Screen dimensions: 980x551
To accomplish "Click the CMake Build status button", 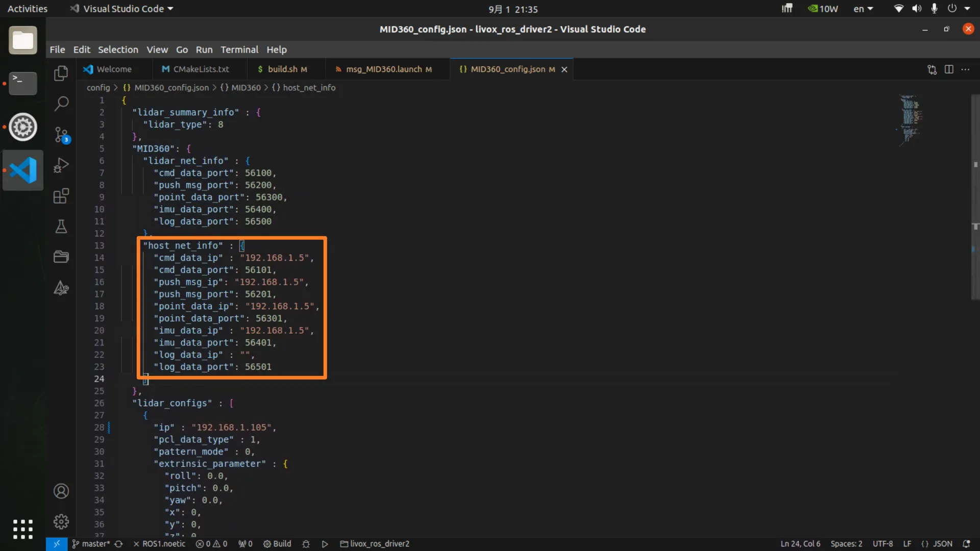I will pyautogui.click(x=277, y=544).
